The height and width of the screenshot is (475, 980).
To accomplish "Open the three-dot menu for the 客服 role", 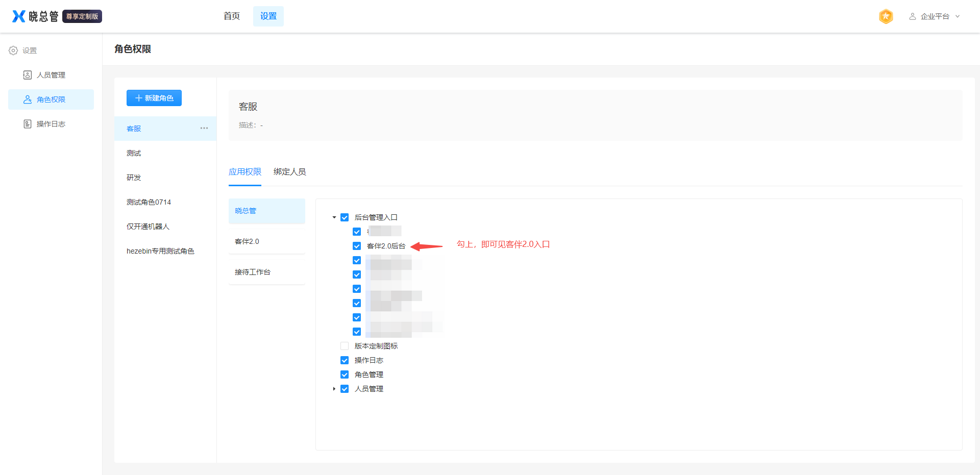I will (204, 128).
